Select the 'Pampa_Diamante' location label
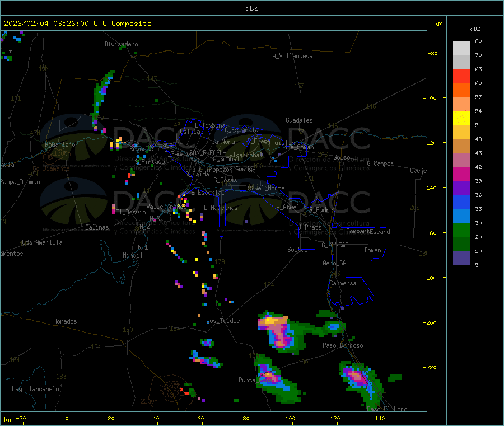This screenshot has height=426, width=504. tap(24, 182)
